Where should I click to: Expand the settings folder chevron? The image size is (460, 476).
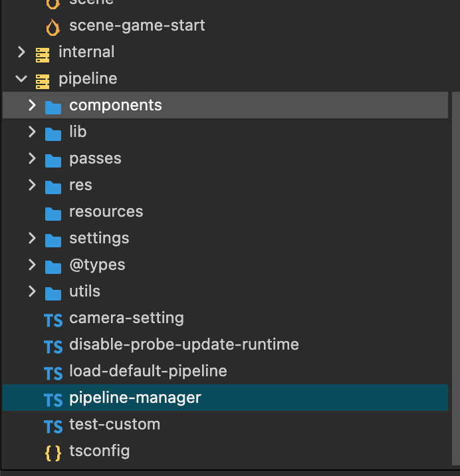[32, 238]
